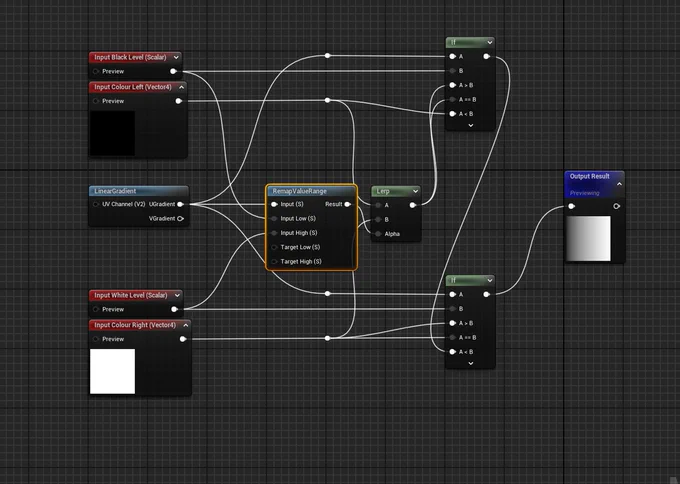This screenshot has height=484, width=680.
Task: Click the A == B pin on upper If node
Action: pyautogui.click(x=453, y=99)
